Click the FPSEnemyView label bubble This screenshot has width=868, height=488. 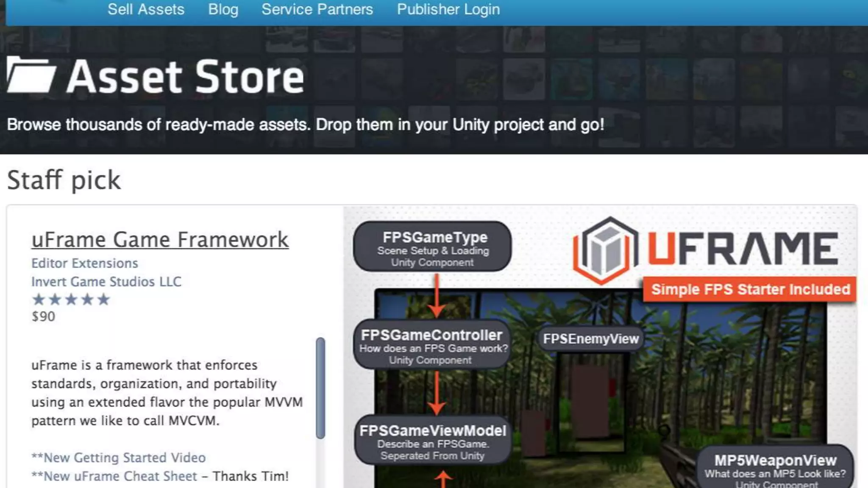click(x=590, y=339)
